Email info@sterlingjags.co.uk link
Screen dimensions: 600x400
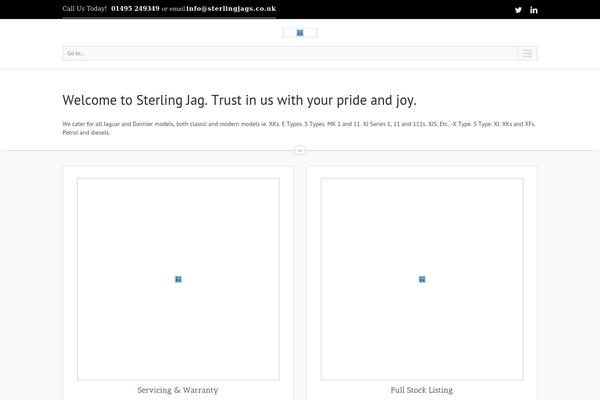pyautogui.click(x=231, y=8)
